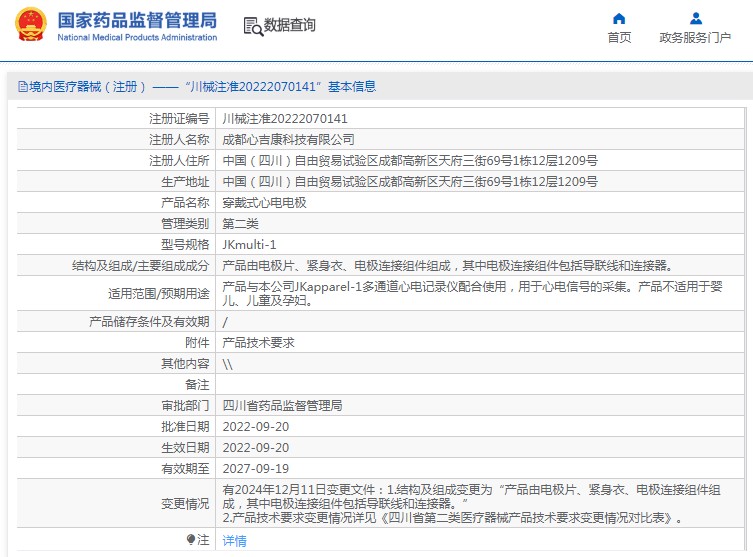
Task: Click the 审批部门 label
Action: (185, 406)
